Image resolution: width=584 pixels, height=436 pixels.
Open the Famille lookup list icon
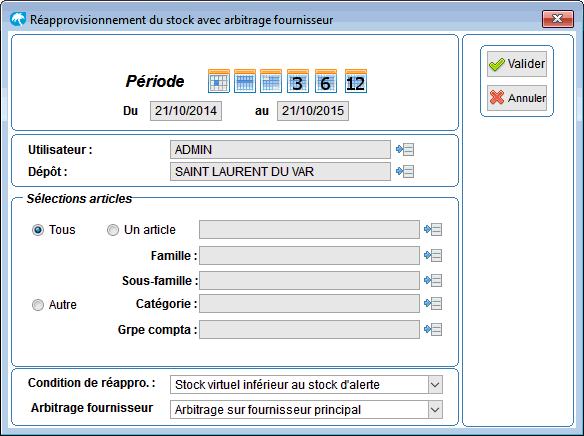(433, 255)
